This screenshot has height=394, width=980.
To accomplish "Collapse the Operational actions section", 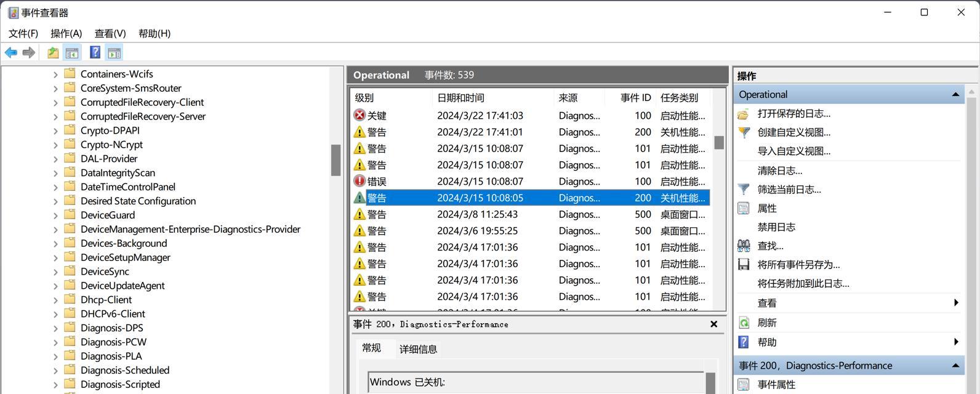I will coord(955,94).
